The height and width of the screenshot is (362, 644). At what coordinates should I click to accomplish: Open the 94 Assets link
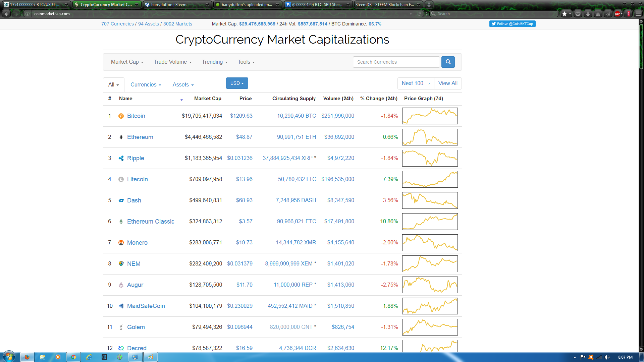pyautogui.click(x=149, y=24)
